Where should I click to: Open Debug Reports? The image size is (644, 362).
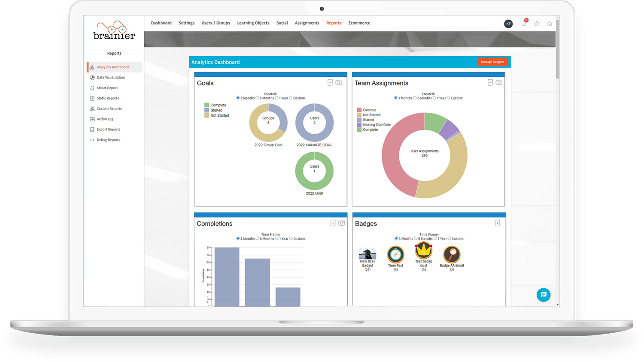[108, 139]
